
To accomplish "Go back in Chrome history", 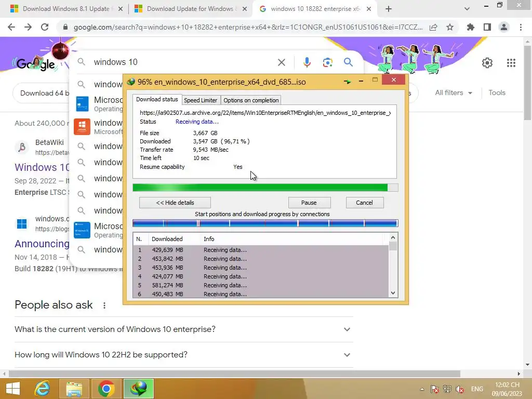I will [11, 27].
